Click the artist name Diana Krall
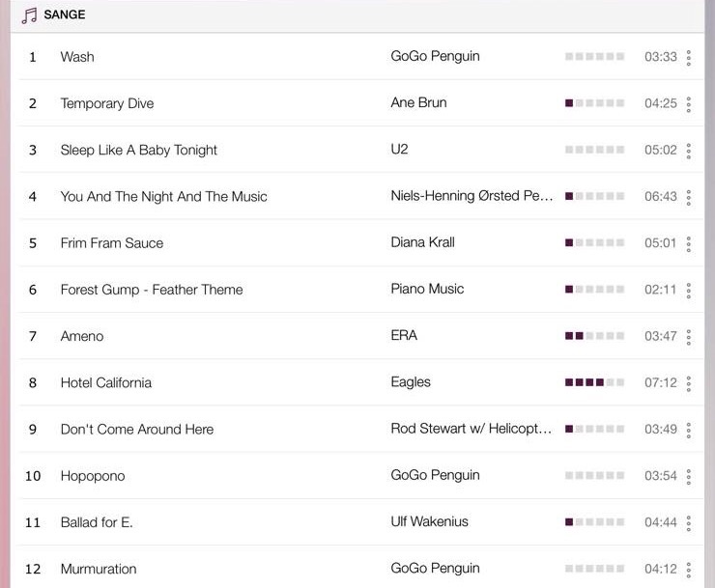This screenshot has height=588, width=715. (x=422, y=242)
